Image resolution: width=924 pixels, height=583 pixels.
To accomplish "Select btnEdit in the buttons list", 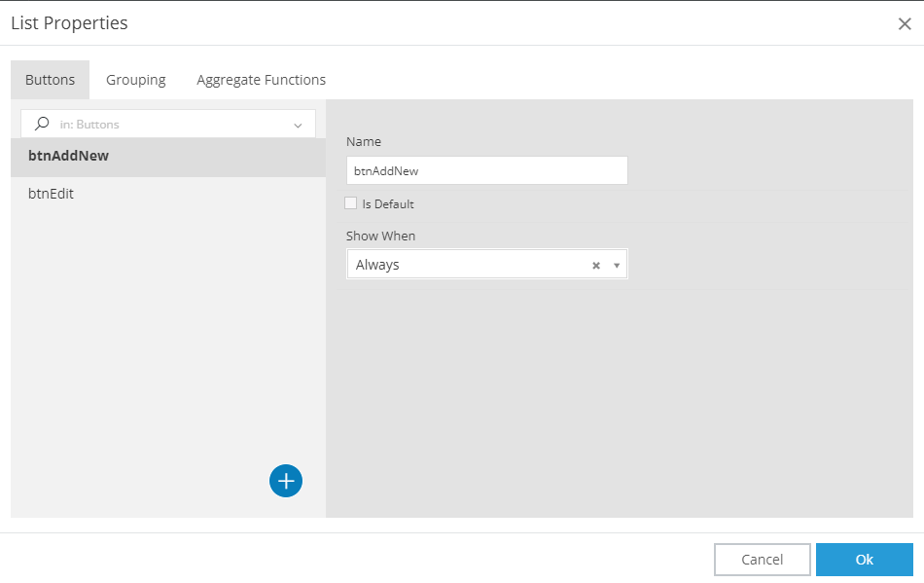I will click(x=52, y=194).
